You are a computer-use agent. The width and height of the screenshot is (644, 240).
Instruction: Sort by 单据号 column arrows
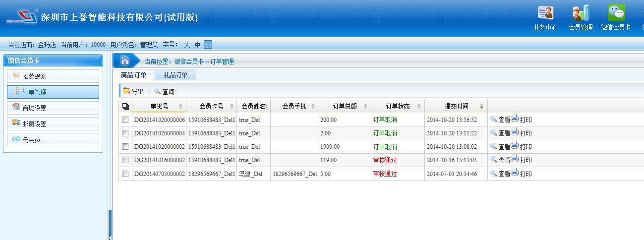(180, 106)
